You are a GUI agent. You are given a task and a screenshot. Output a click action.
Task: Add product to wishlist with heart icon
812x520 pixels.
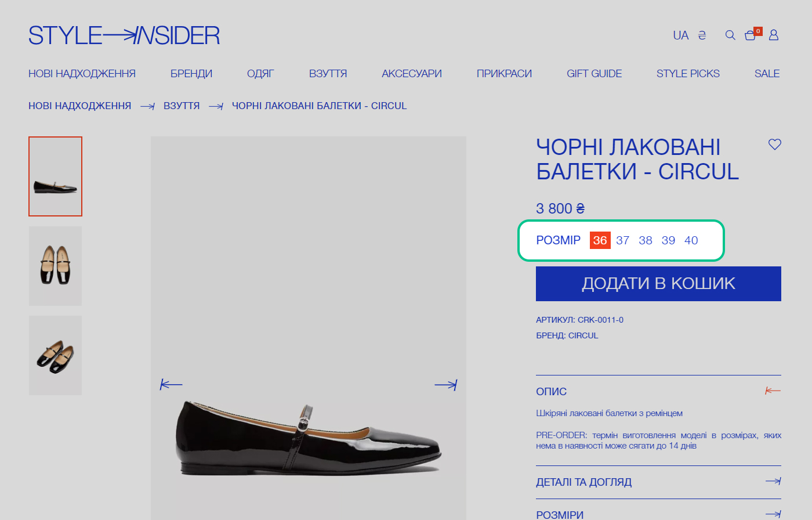[775, 145]
